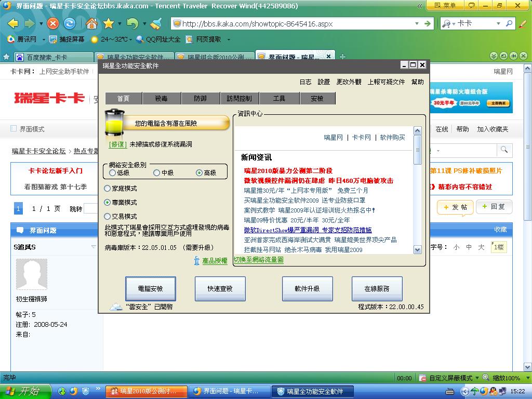The height and width of the screenshot is (399, 532).
Task: Expand favorites star dropdown arrow
Action: click(119, 23)
